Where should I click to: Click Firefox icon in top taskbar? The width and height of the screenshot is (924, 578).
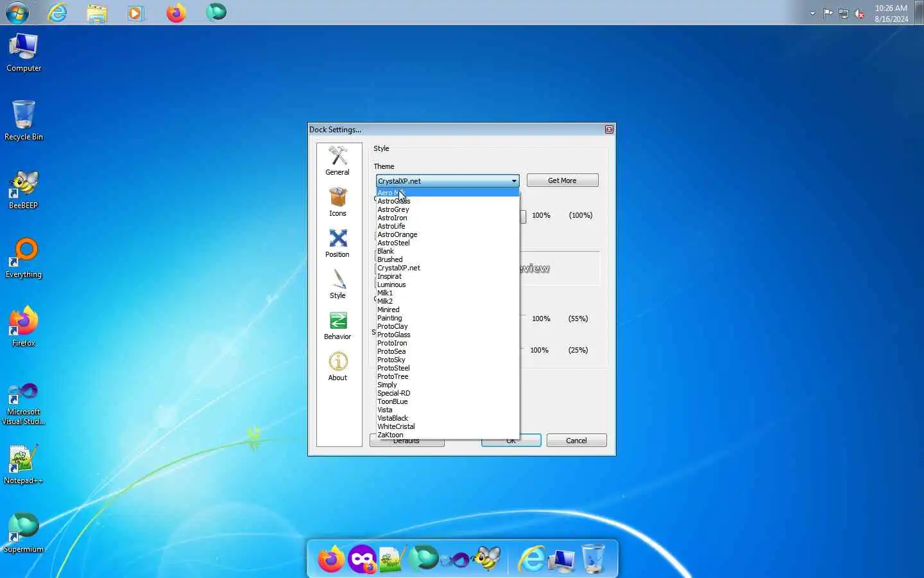176,12
